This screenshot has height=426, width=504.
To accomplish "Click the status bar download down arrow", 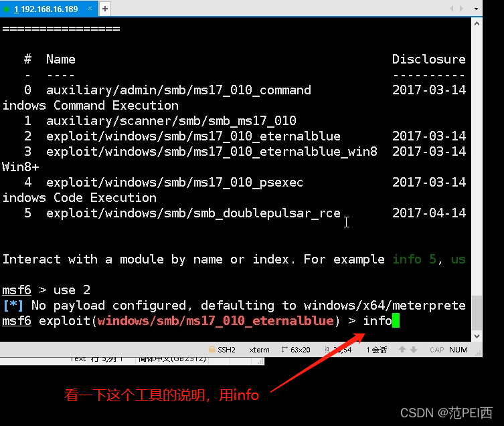I will pyautogui.click(x=414, y=349).
